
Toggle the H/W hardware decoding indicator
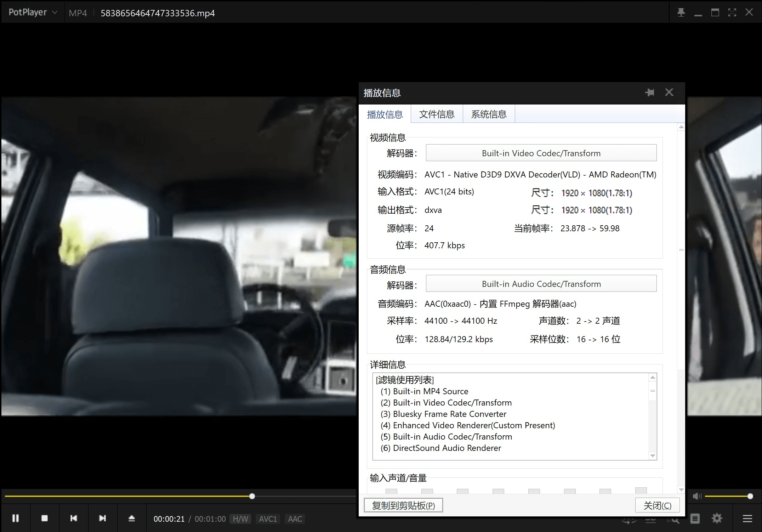240,519
